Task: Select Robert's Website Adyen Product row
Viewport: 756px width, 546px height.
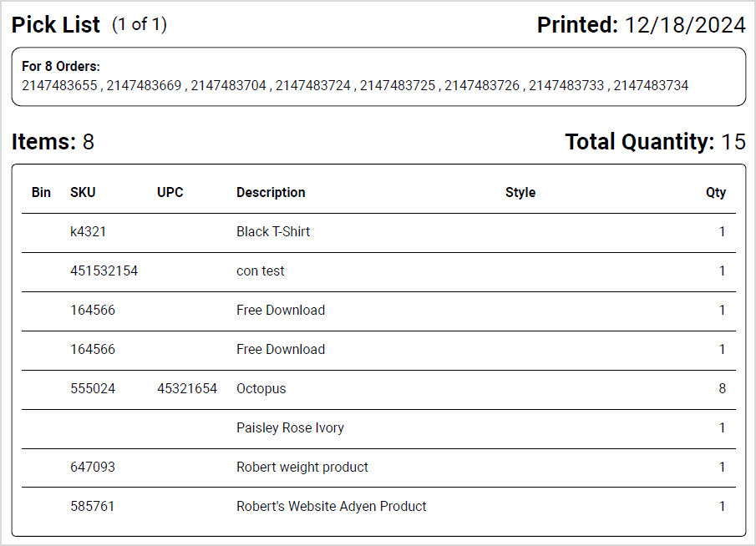Action: pos(378,507)
